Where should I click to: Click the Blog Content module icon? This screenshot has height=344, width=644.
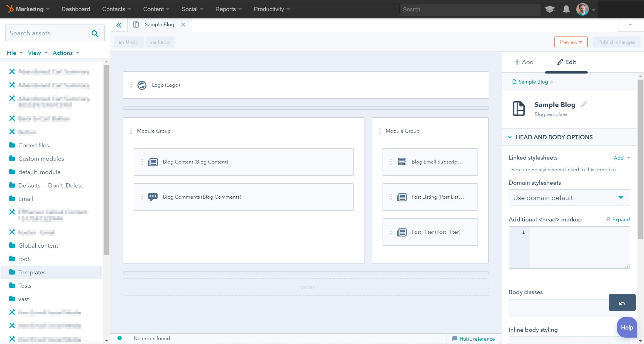[x=153, y=162]
